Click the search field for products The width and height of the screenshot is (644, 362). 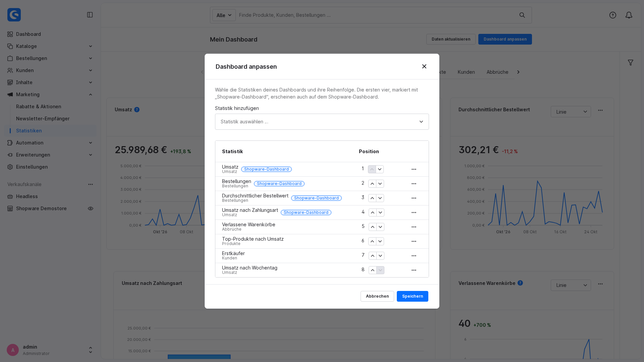[376, 15]
